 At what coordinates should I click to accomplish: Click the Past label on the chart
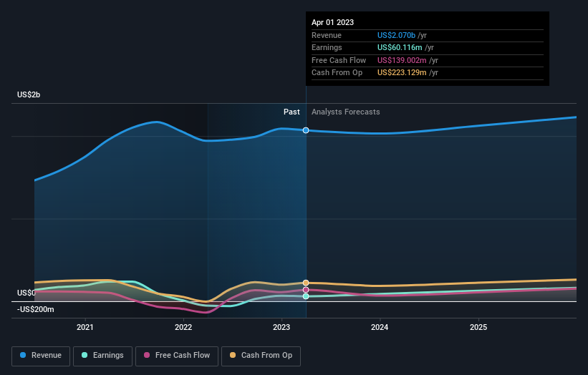pyautogui.click(x=291, y=112)
